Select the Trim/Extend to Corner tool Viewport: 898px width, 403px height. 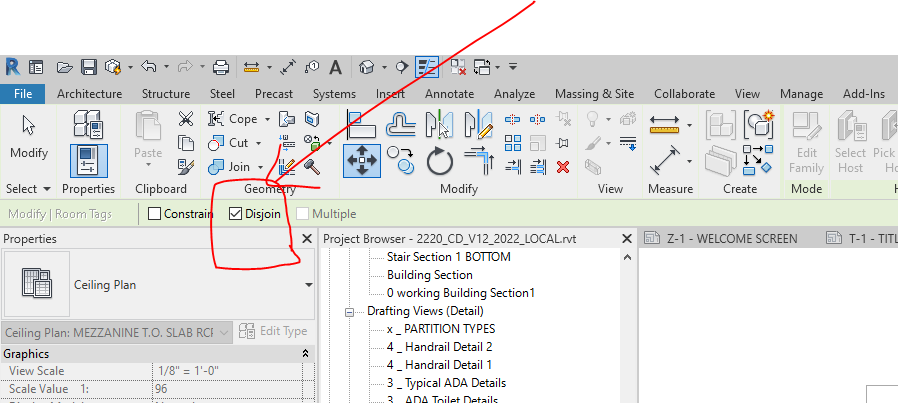(x=478, y=161)
